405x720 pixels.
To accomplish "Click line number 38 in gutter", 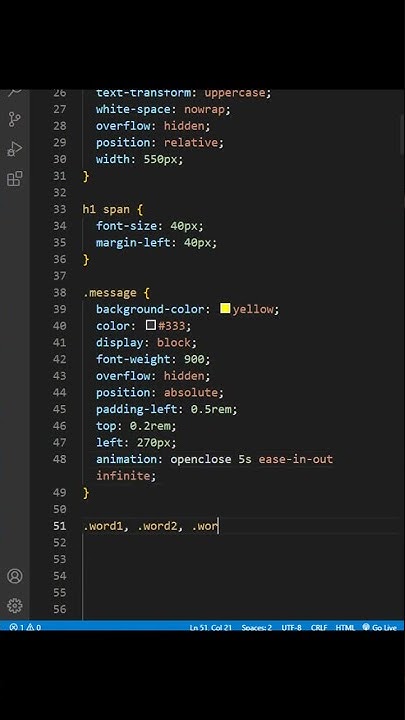I will 60,292.
